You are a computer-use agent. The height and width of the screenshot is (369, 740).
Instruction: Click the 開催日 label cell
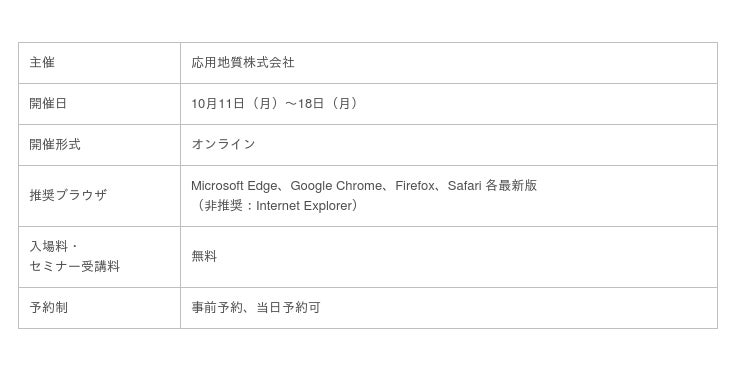coord(99,104)
